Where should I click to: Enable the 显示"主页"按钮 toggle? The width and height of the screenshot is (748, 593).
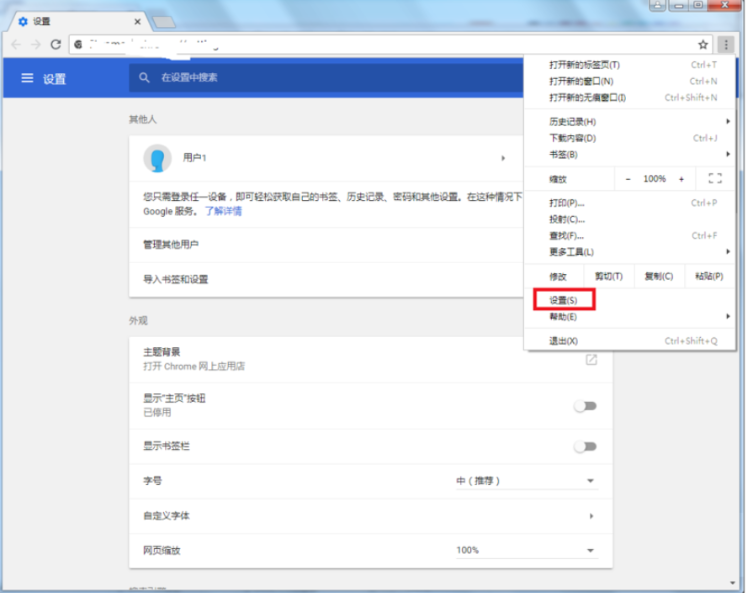coord(585,406)
